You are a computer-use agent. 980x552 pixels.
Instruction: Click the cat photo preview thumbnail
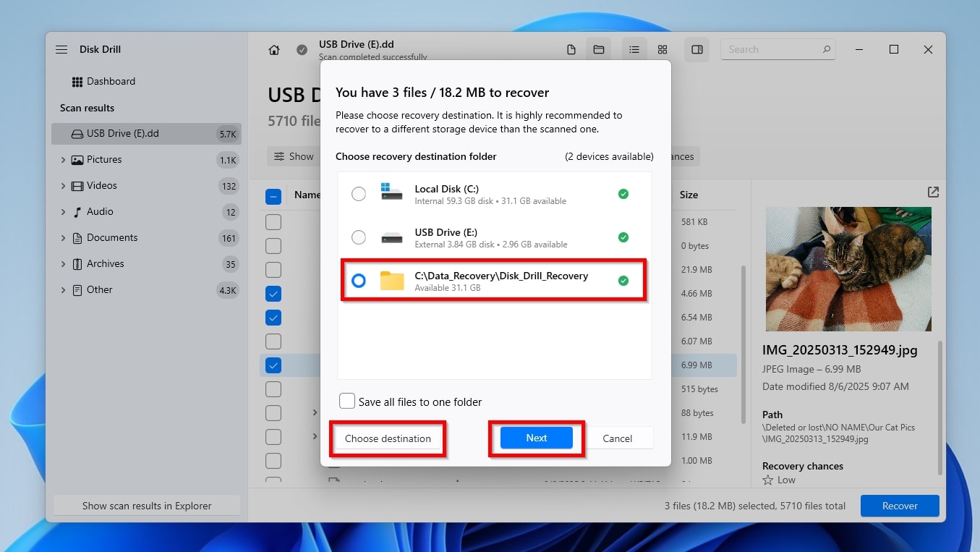click(848, 269)
